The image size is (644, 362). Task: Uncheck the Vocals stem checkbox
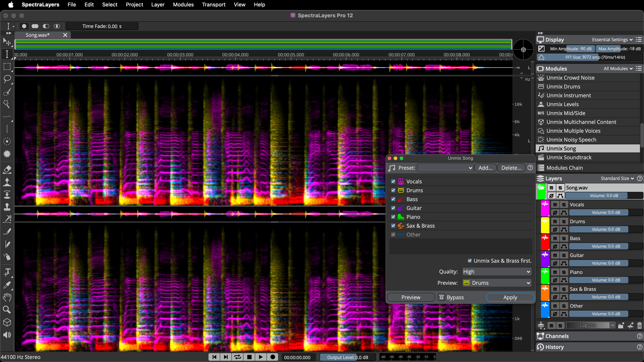tap(393, 181)
